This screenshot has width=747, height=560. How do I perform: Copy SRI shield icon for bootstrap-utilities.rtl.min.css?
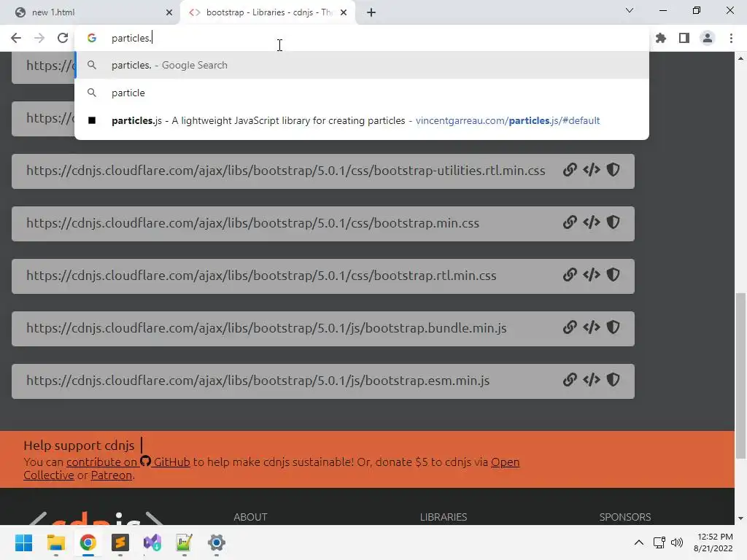pos(613,170)
